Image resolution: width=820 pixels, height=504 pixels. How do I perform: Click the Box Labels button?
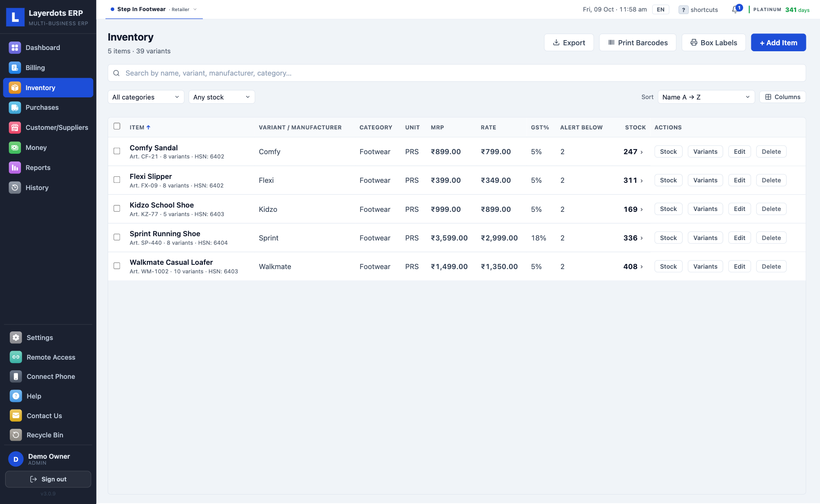[x=714, y=42]
